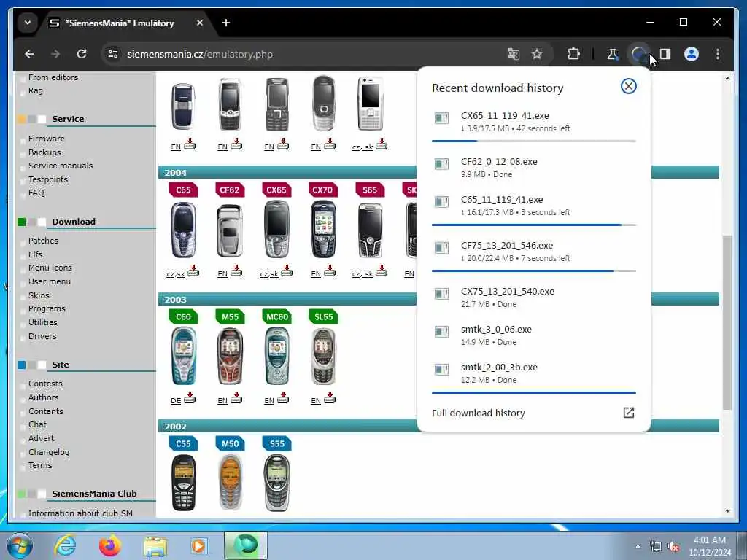Open Changelog under Site
Viewport: 747px width, 560px height.
click(49, 452)
